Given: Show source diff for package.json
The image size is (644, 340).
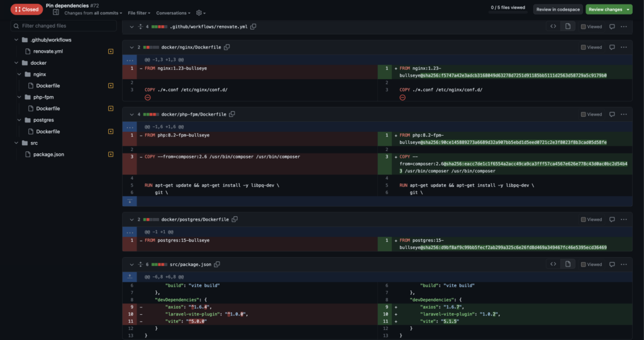Looking at the screenshot, I should pos(553,265).
